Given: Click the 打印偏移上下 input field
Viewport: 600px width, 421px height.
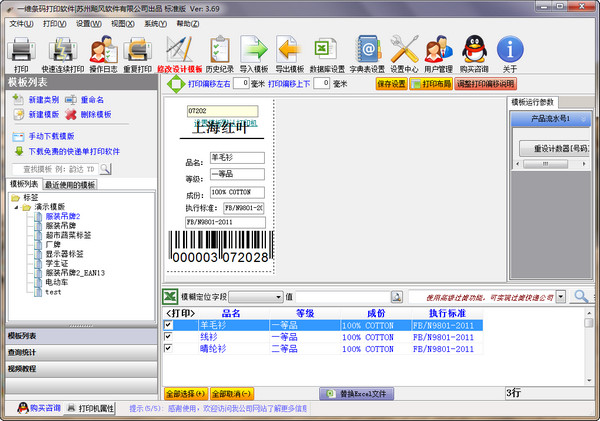Looking at the screenshot, I should point(321,83).
